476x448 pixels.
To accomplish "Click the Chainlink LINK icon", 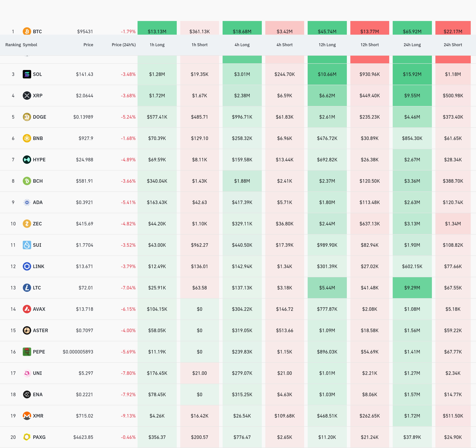I will [x=27, y=266].
